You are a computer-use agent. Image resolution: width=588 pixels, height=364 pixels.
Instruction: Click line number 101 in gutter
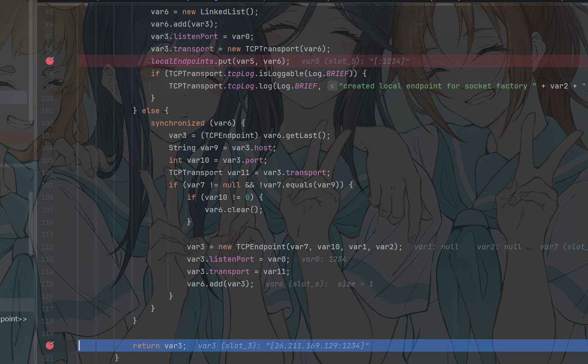tap(48, 111)
